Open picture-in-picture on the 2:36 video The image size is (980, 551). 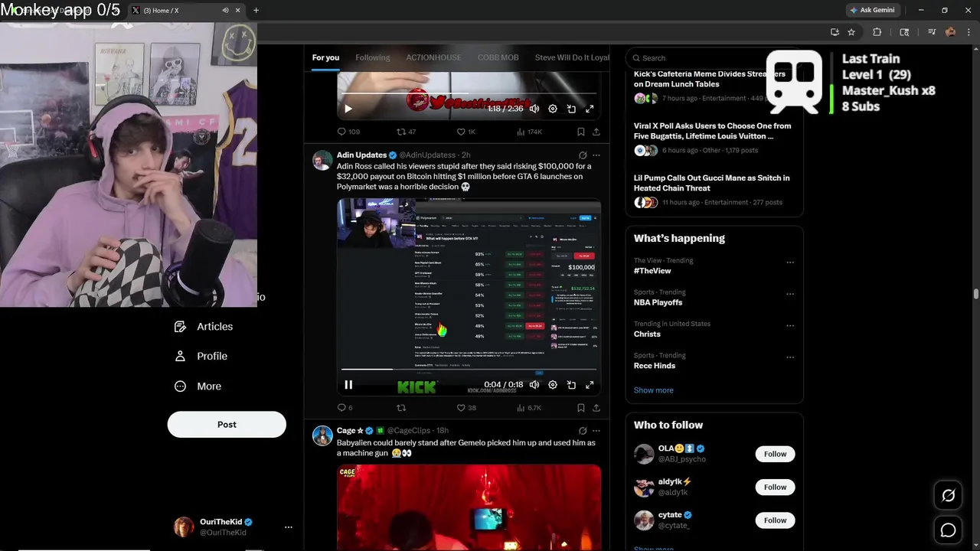coord(571,109)
